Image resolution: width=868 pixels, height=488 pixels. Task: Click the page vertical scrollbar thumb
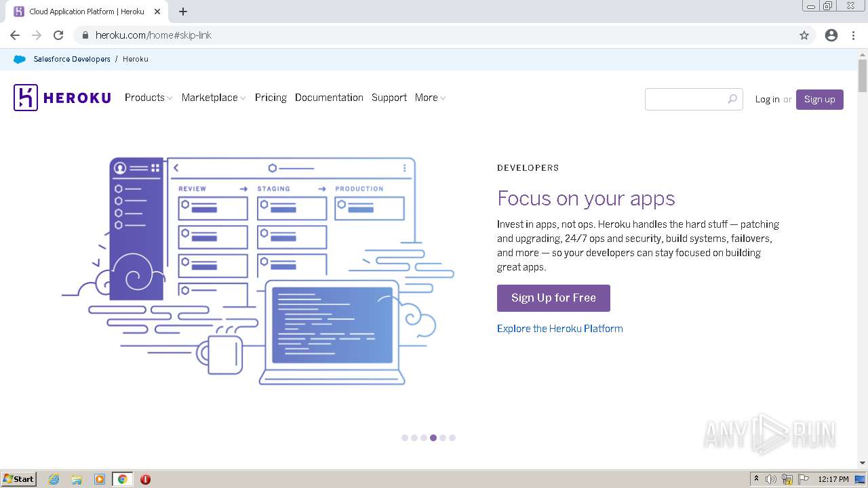[x=863, y=75]
